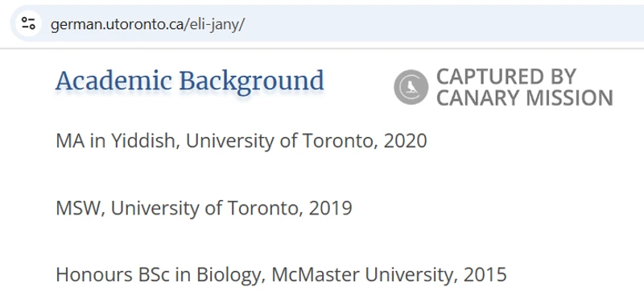This screenshot has height=308, width=644.
Task: Open the site information icon in address bar
Action: click(x=28, y=23)
